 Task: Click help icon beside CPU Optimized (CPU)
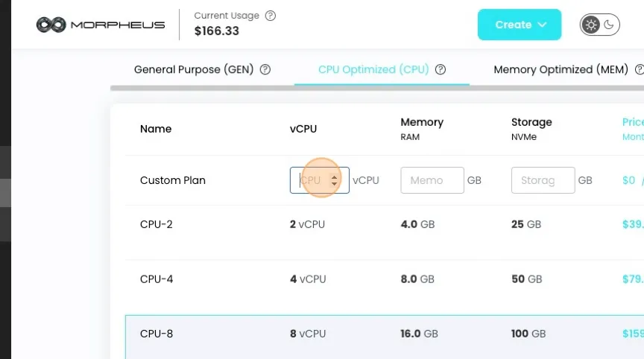[441, 69]
